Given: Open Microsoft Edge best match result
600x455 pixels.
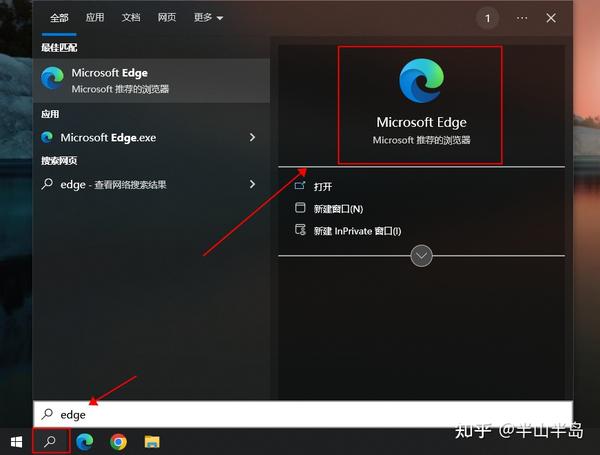Looking at the screenshot, I should click(152, 80).
